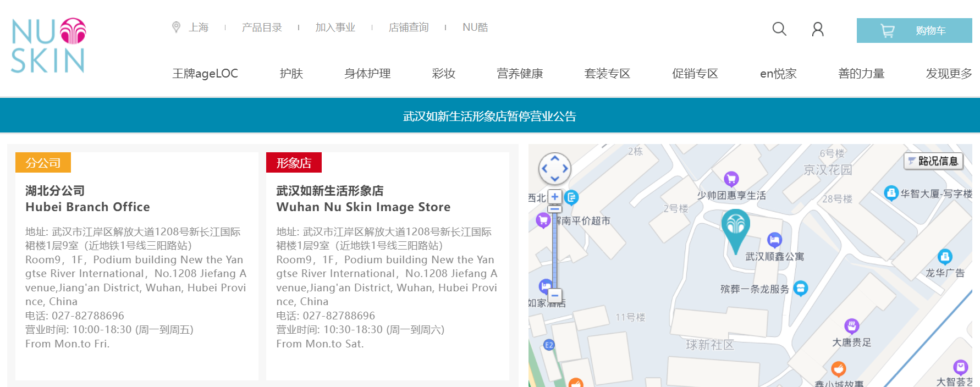This screenshot has height=387, width=980.
Task: Click the 大唐贵足 purple map marker
Action: [x=851, y=326]
